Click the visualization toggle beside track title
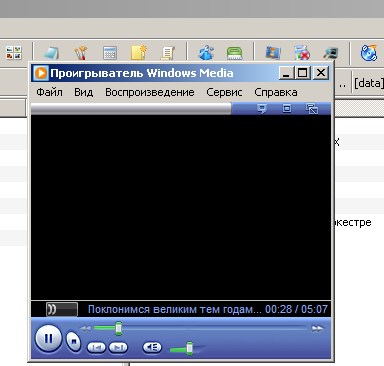The width and height of the screenshot is (384, 366). (x=62, y=309)
